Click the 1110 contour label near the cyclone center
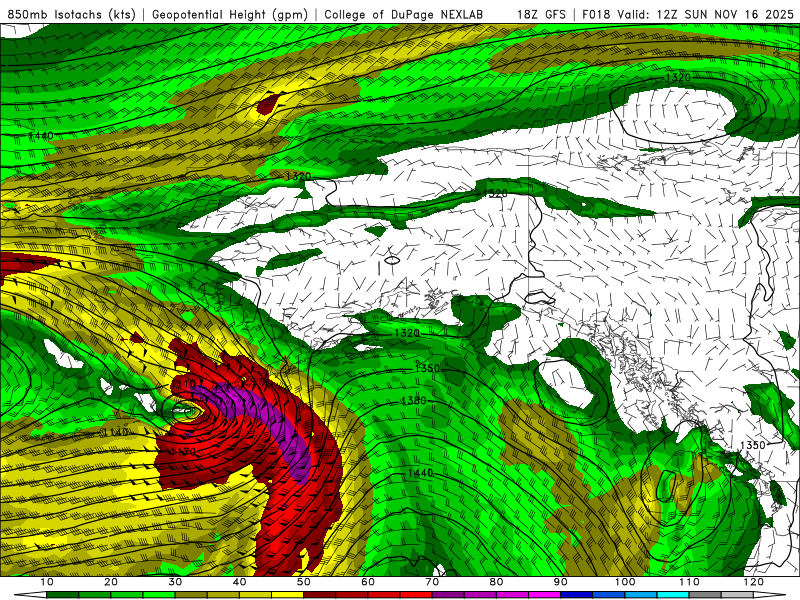The image size is (800, 600). pyautogui.click(x=184, y=384)
